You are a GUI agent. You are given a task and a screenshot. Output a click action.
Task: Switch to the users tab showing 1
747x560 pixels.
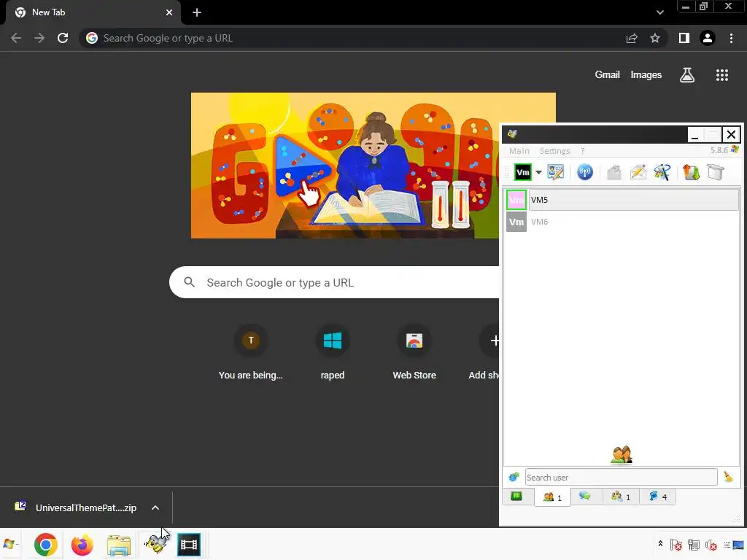[x=553, y=497]
